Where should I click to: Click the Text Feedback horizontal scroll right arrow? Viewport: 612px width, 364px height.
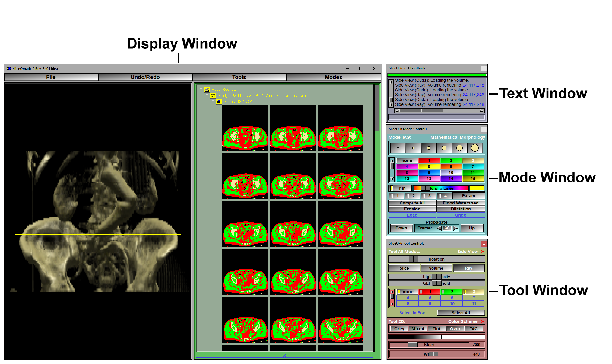point(482,111)
